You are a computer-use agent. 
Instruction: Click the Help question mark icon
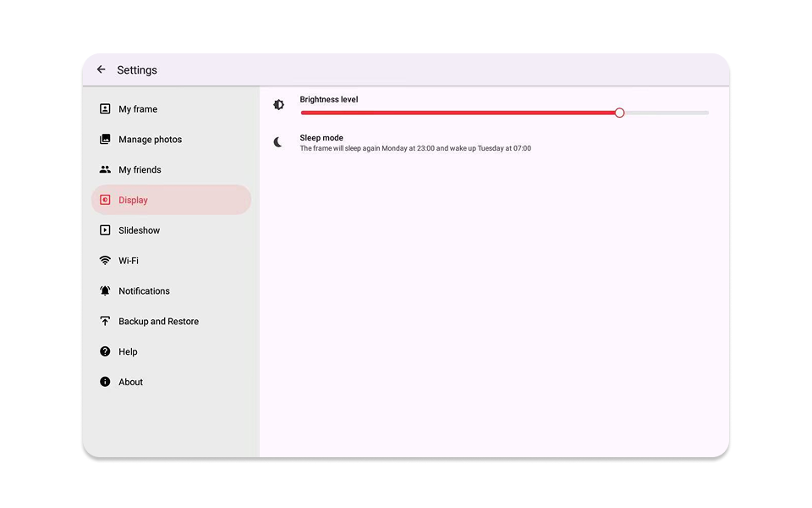pos(105,351)
